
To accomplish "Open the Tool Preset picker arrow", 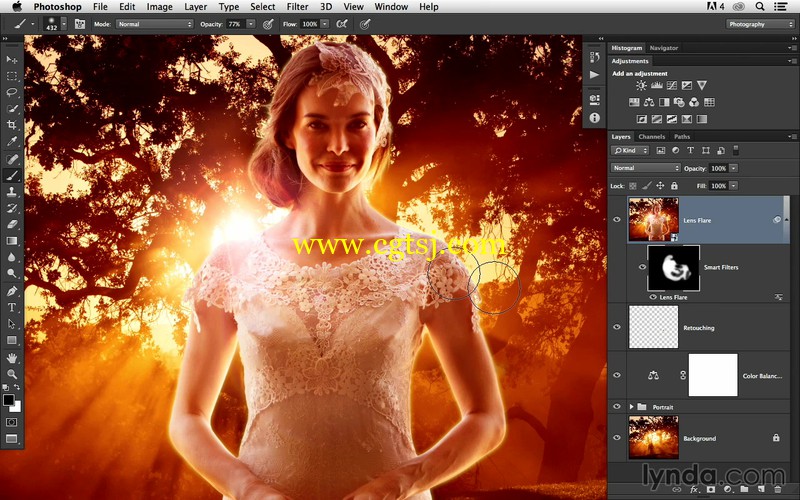I will click(33, 24).
